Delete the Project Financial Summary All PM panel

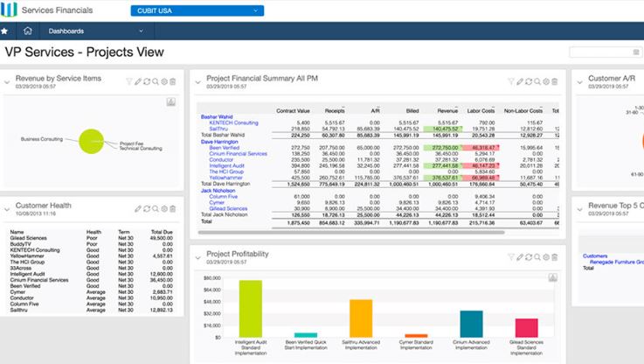(x=555, y=82)
